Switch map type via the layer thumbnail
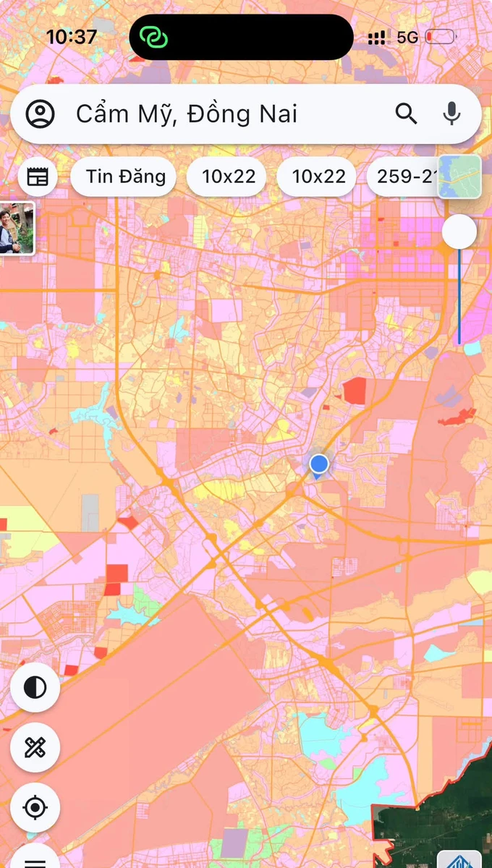 point(459,176)
